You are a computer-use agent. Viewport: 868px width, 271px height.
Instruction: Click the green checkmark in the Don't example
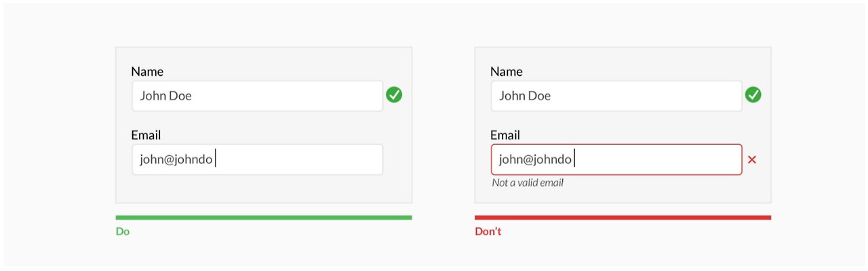pyautogui.click(x=753, y=95)
